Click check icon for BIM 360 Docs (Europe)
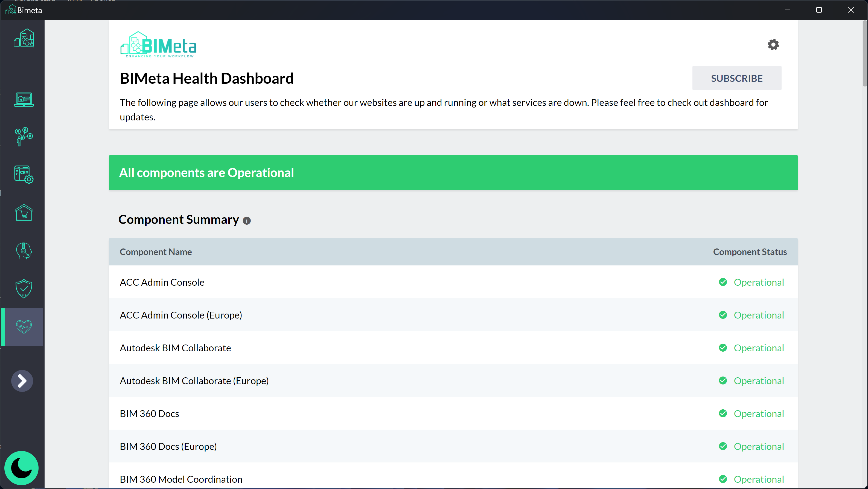Image resolution: width=868 pixels, height=489 pixels. click(x=723, y=446)
